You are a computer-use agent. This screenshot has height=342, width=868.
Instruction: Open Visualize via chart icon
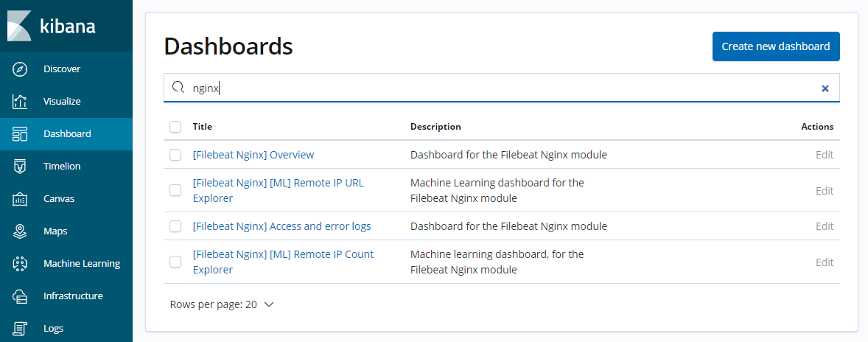[x=20, y=101]
